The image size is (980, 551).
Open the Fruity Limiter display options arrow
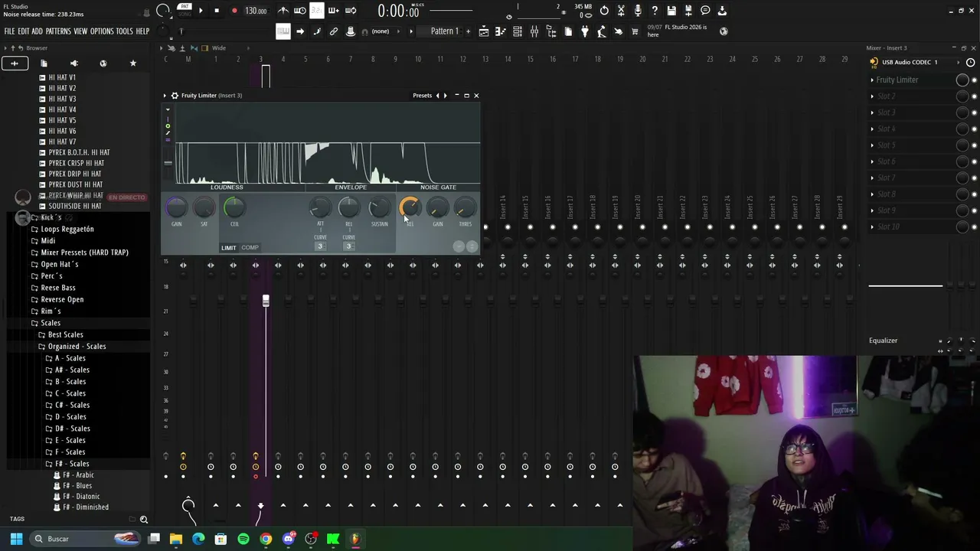click(x=168, y=109)
